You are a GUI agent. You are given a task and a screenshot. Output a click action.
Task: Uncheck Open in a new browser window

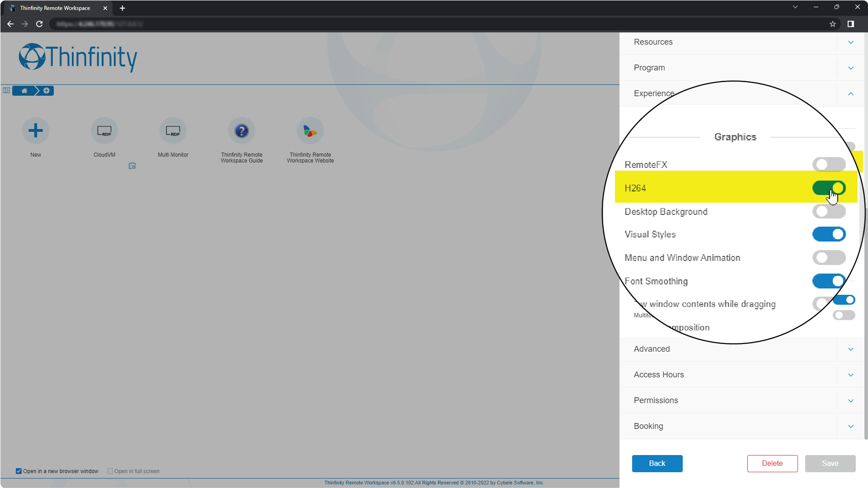(x=19, y=471)
